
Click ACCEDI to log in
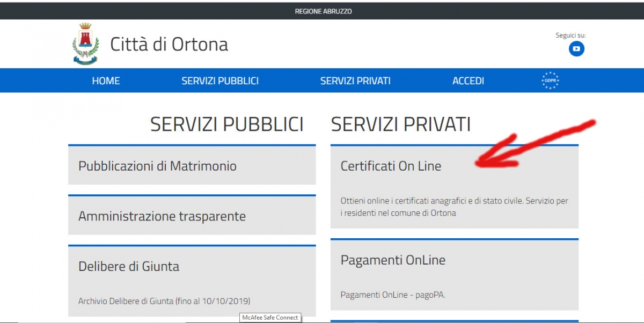[x=468, y=81]
